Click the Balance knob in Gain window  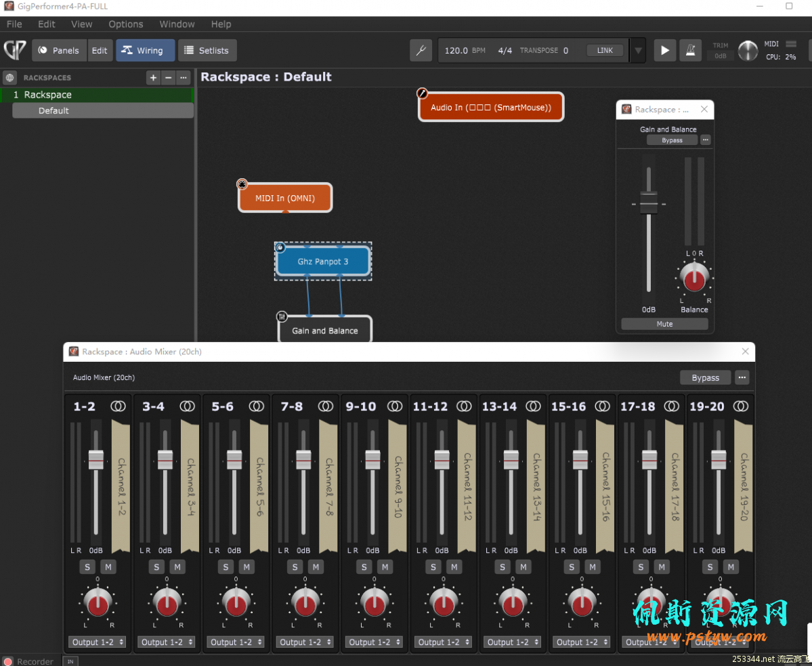694,278
